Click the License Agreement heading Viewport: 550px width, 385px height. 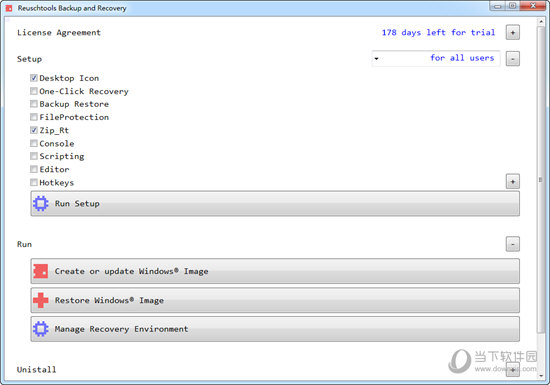pyautogui.click(x=59, y=33)
